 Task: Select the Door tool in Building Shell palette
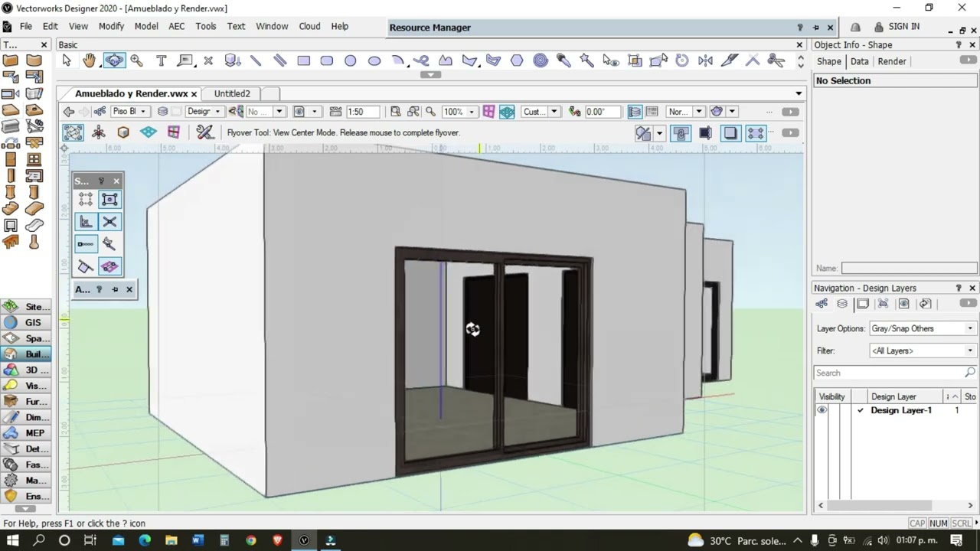[11, 159]
